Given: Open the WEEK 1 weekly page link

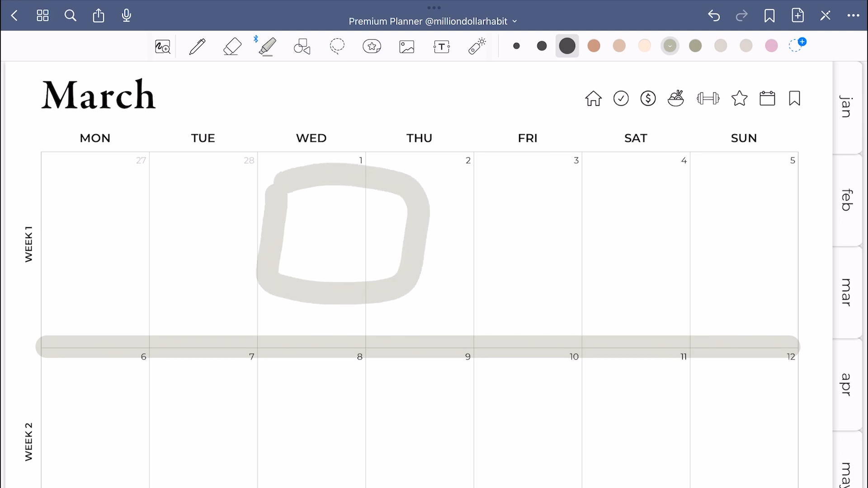Looking at the screenshot, I should click(x=28, y=244).
